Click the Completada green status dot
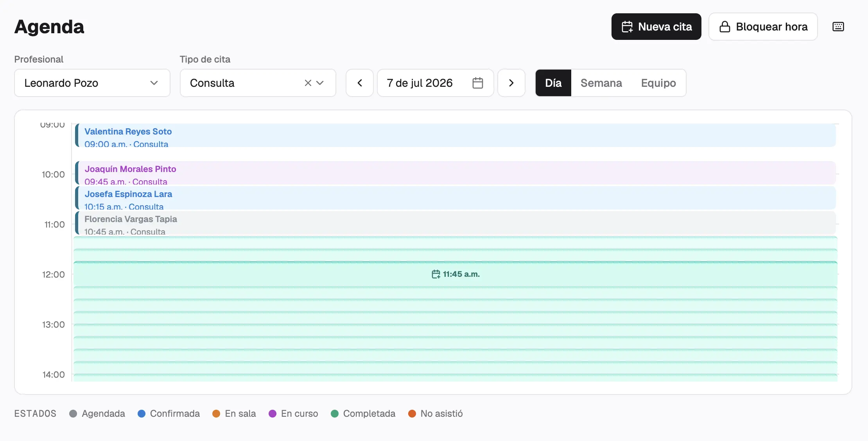This screenshot has width=868, height=441. click(335, 414)
